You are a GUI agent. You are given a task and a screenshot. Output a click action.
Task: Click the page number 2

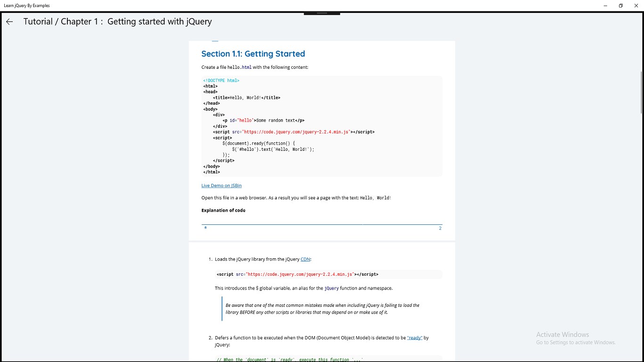(x=440, y=228)
